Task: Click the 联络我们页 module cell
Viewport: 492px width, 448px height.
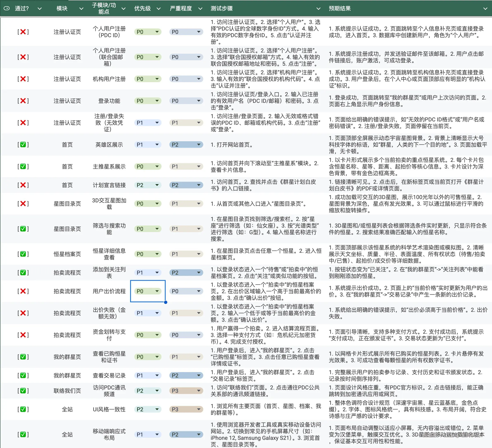Action: (67, 391)
